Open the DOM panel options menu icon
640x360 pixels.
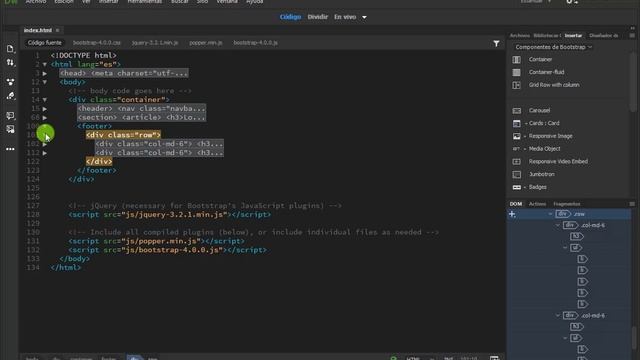click(x=632, y=204)
